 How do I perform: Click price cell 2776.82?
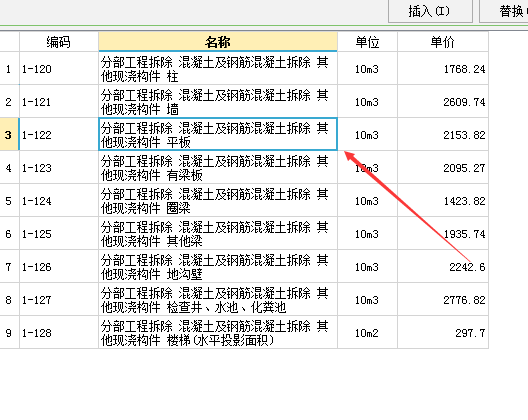443,299
